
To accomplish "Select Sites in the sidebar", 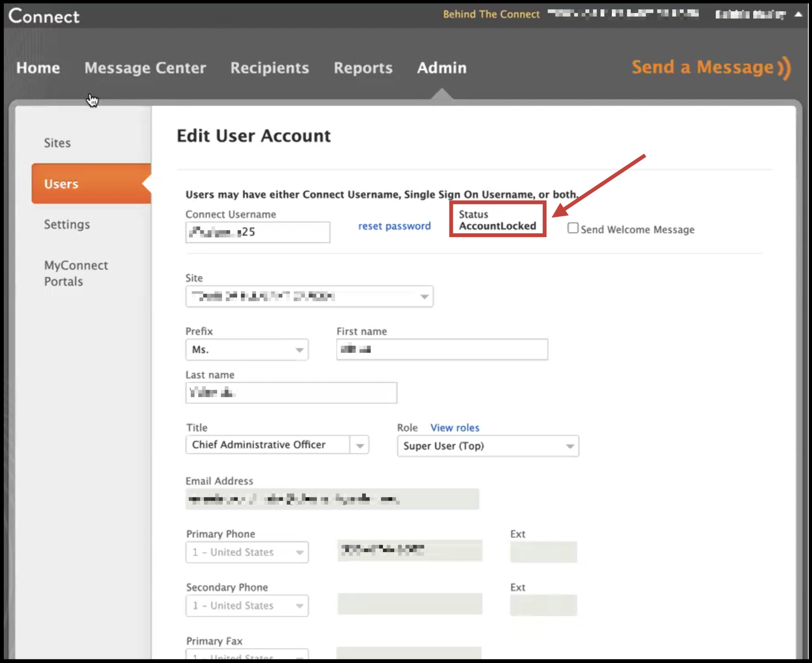I will click(x=57, y=142).
